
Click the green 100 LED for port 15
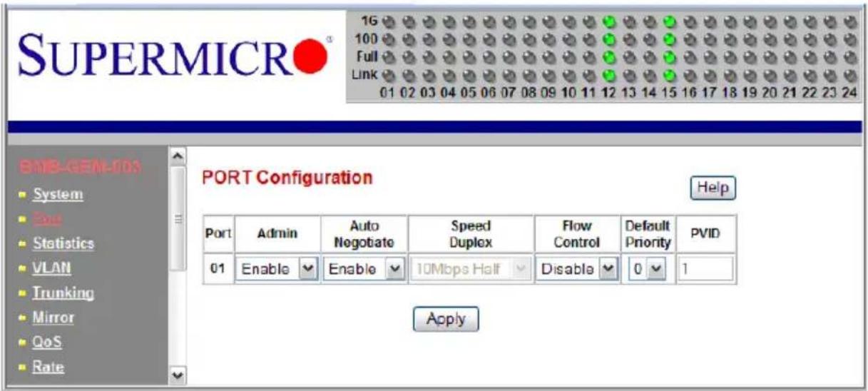669,39
